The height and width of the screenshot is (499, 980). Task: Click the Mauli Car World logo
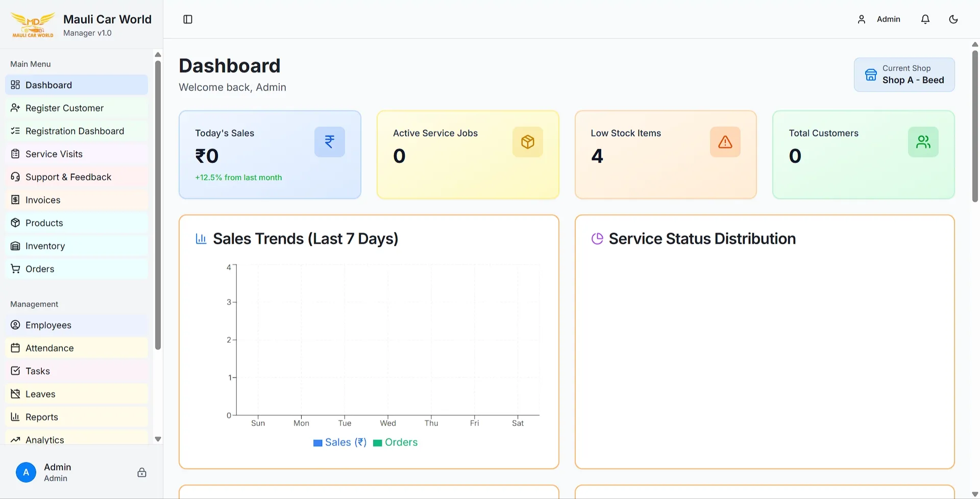pos(32,24)
